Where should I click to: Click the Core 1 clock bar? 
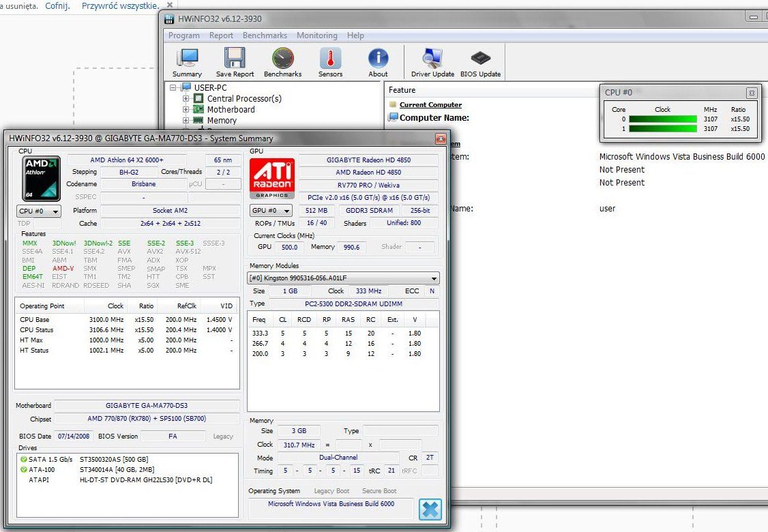pos(663,129)
